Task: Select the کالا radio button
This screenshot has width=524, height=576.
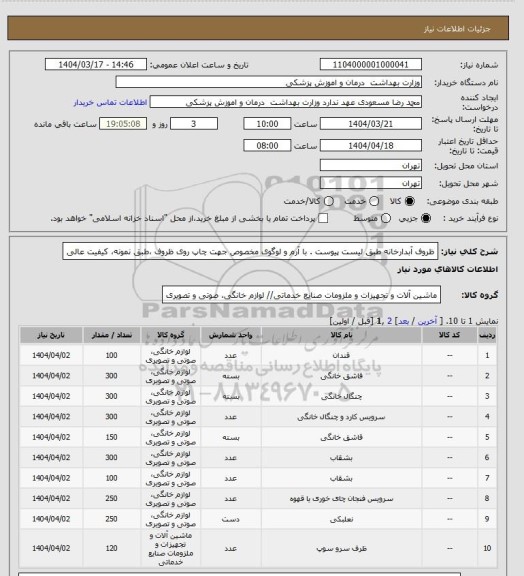Action: pos(409,201)
